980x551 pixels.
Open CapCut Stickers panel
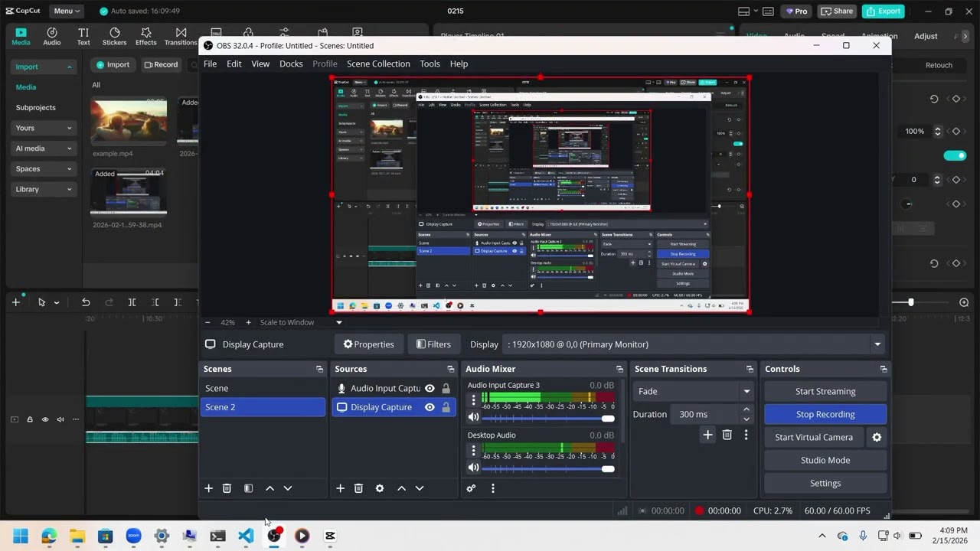click(114, 37)
